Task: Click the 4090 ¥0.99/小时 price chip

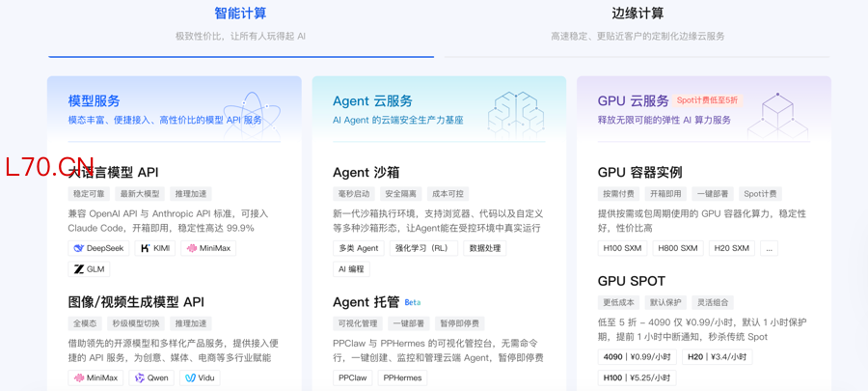Action: click(x=637, y=356)
